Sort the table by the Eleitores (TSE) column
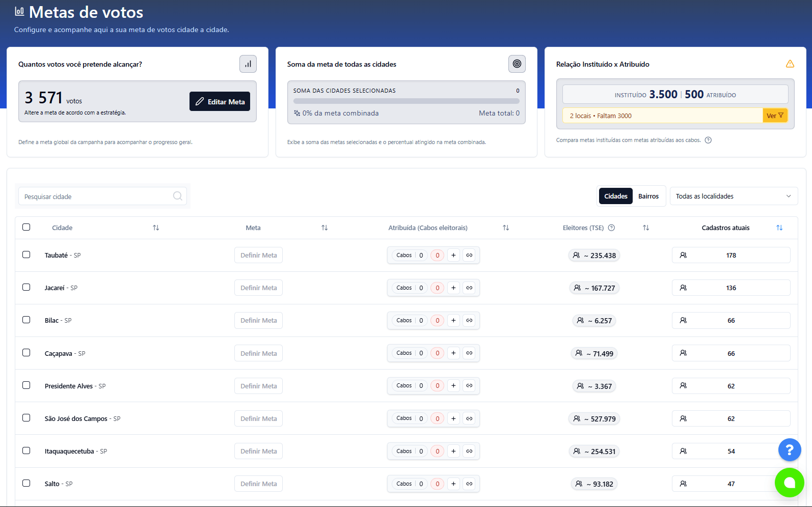The width and height of the screenshot is (812, 507). [646, 228]
